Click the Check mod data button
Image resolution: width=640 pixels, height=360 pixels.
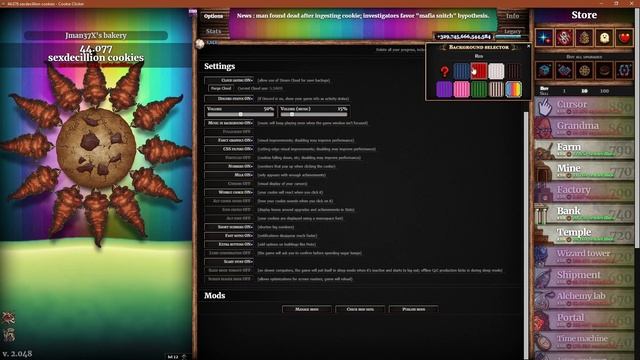360,309
